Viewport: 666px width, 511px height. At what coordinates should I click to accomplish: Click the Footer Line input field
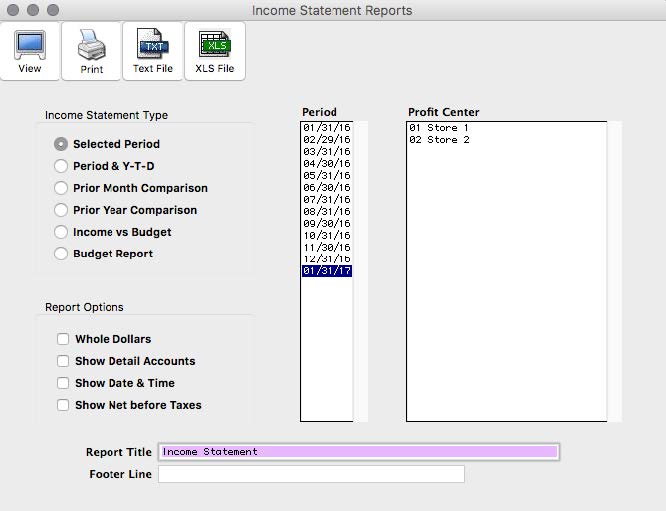pos(311,474)
